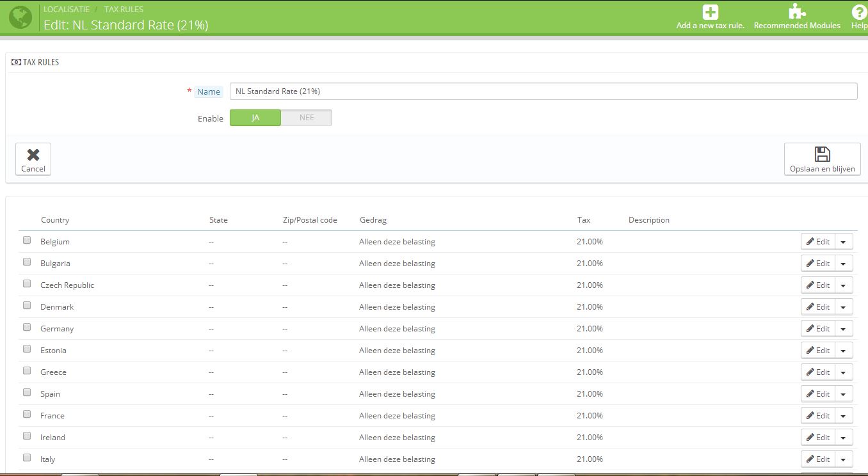
Task: Select the Spain row checkbox
Action: coord(27,393)
